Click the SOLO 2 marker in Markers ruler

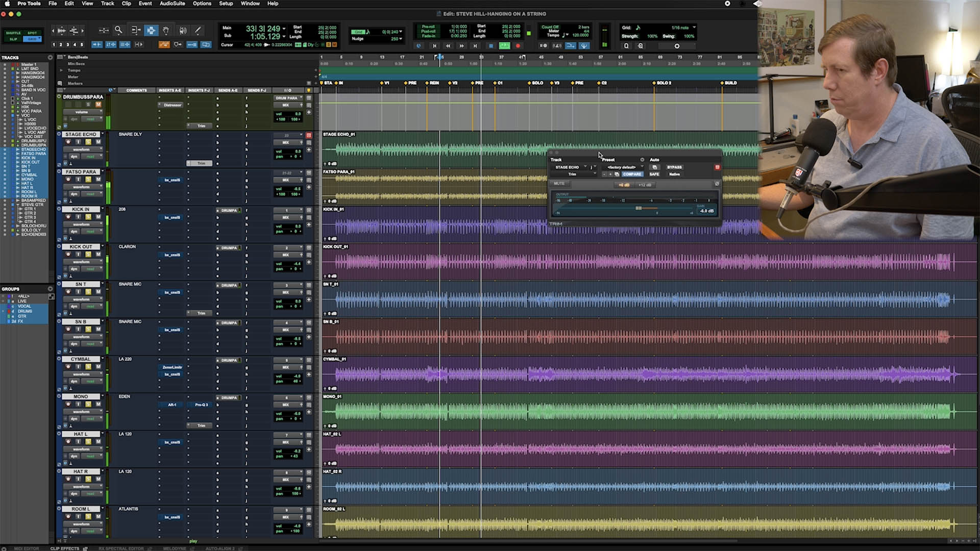(x=662, y=83)
